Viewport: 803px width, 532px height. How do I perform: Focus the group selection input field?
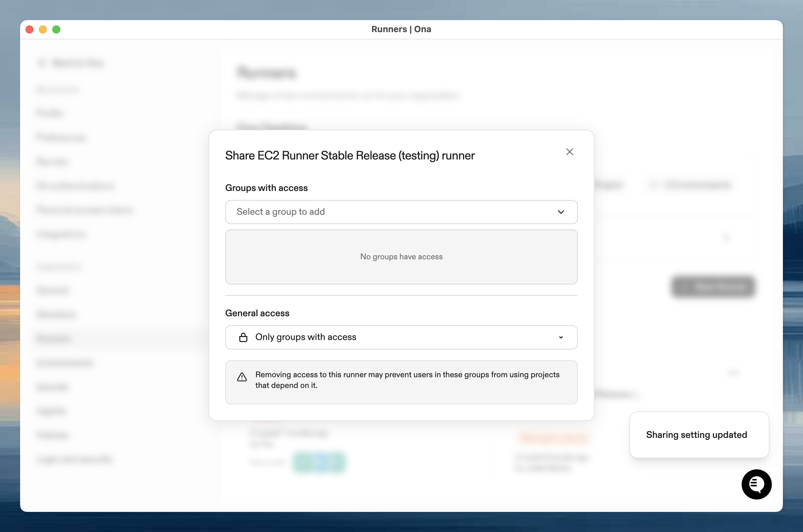click(339, 212)
